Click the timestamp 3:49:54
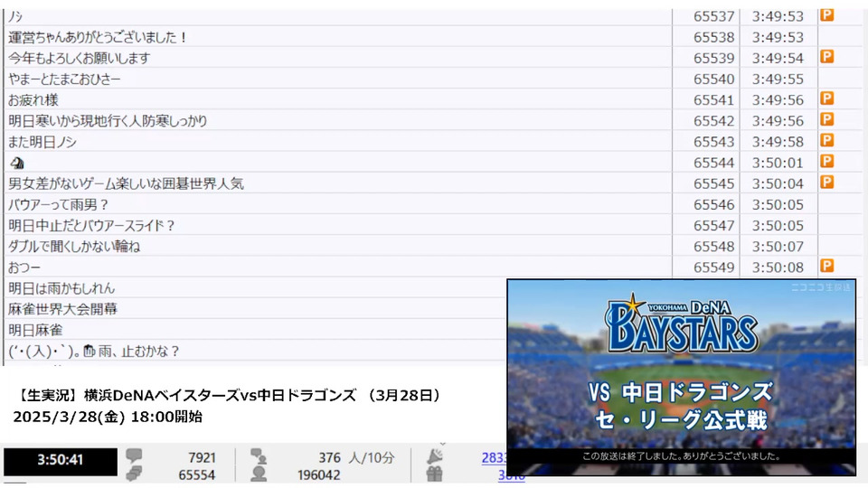Screen dimensions: 868x488 tap(778, 58)
